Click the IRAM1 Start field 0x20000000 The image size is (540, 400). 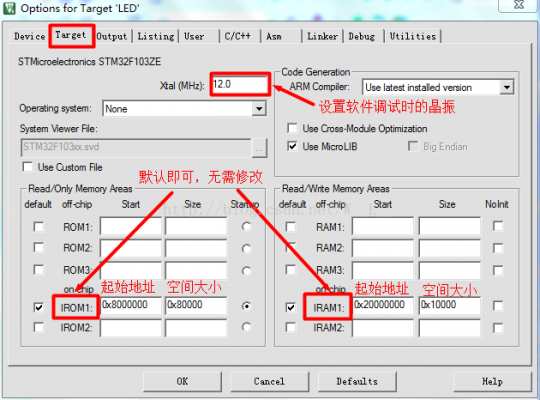[383, 305]
